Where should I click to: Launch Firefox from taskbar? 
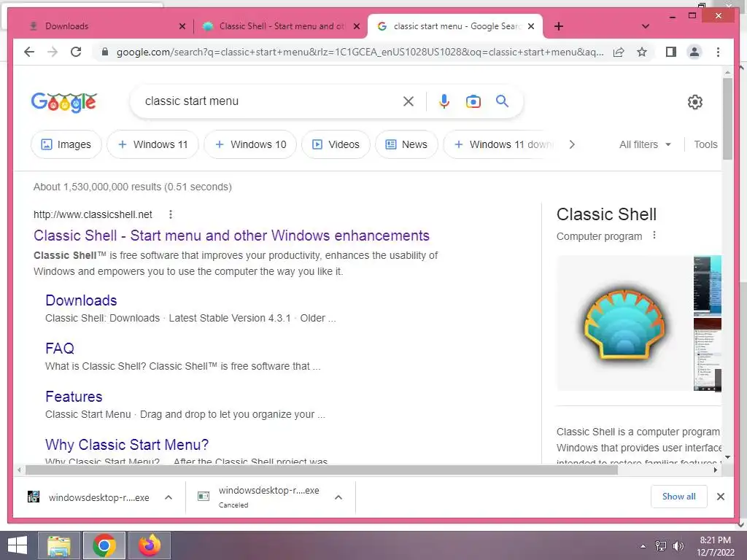150,545
